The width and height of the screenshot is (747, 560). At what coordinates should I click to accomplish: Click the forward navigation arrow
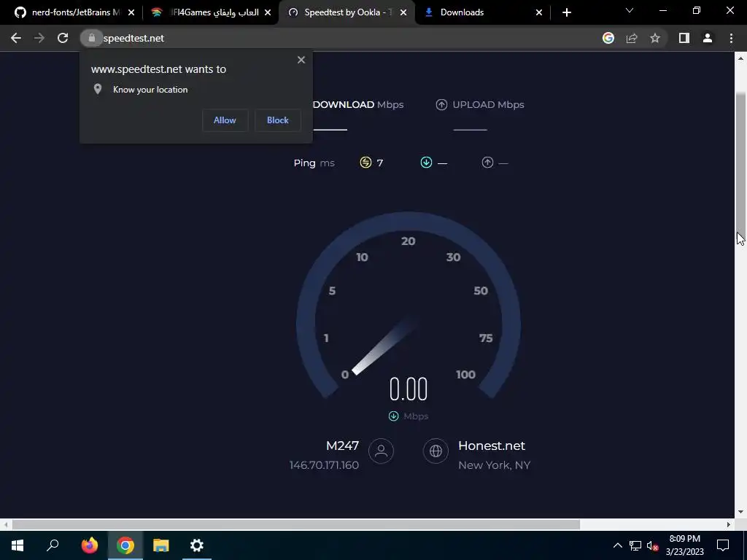coord(39,38)
